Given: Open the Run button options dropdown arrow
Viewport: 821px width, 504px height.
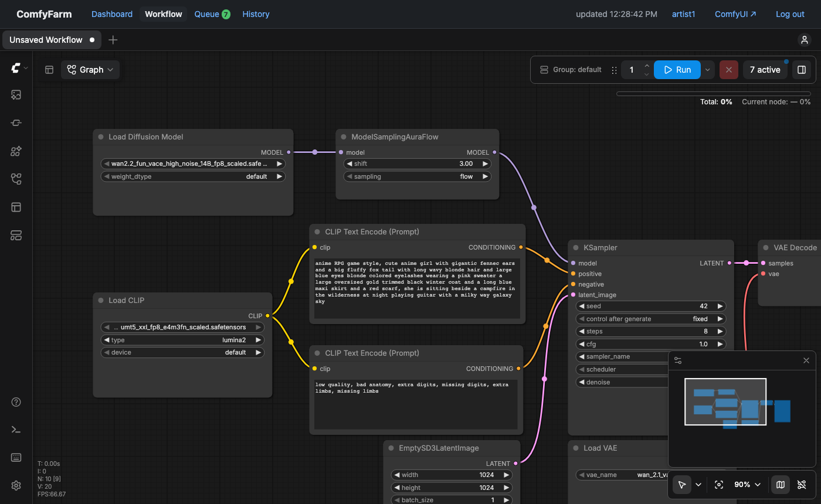Looking at the screenshot, I should coord(708,70).
